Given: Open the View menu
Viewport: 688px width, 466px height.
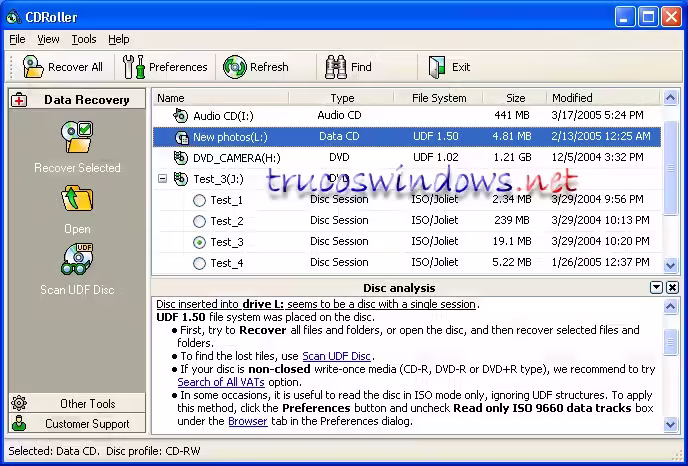Looking at the screenshot, I should pos(48,39).
